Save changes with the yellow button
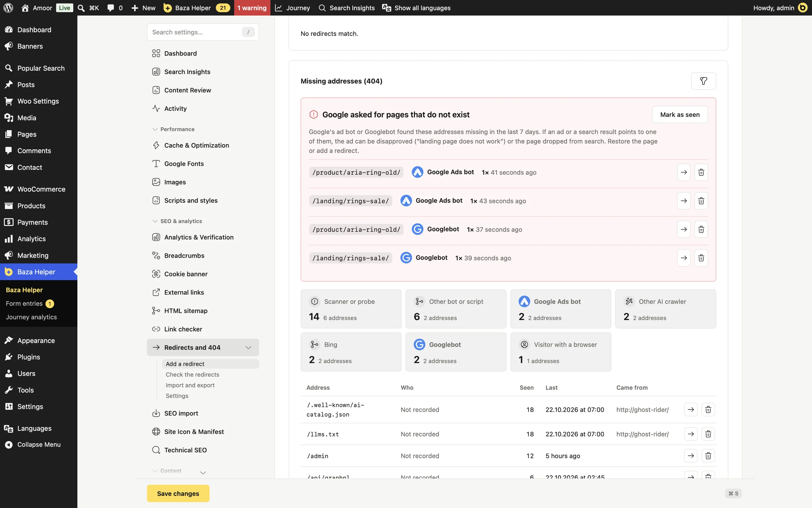This screenshot has height=508, width=812. [178, 493]
